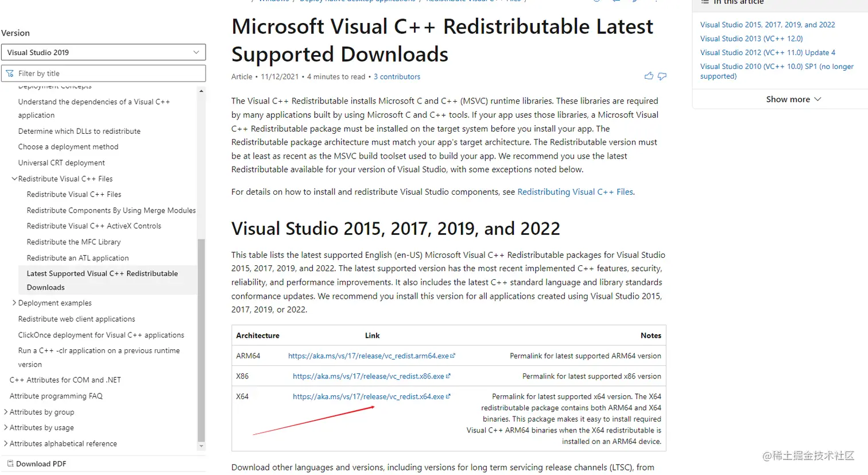Click Download PDF button
868x475 pixels.
point(37,464)
